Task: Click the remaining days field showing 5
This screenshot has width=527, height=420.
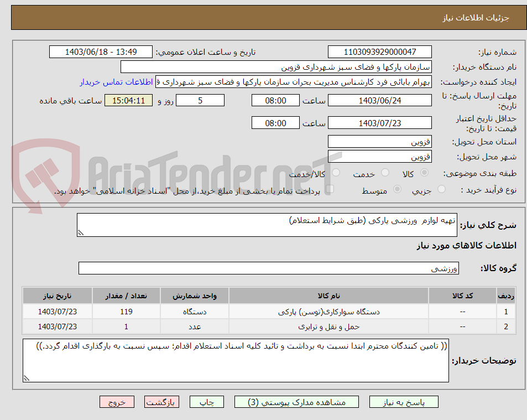Action: pyautogui.click(x=200, y=100)
